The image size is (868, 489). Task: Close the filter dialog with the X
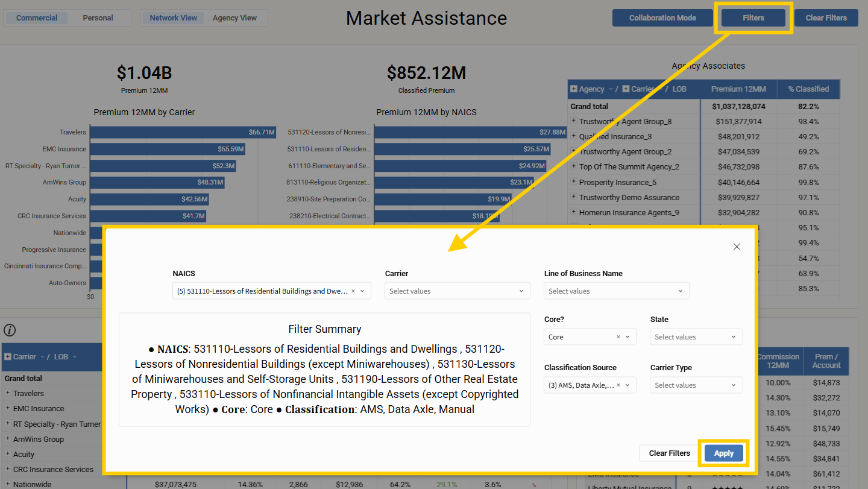point(737,247)
